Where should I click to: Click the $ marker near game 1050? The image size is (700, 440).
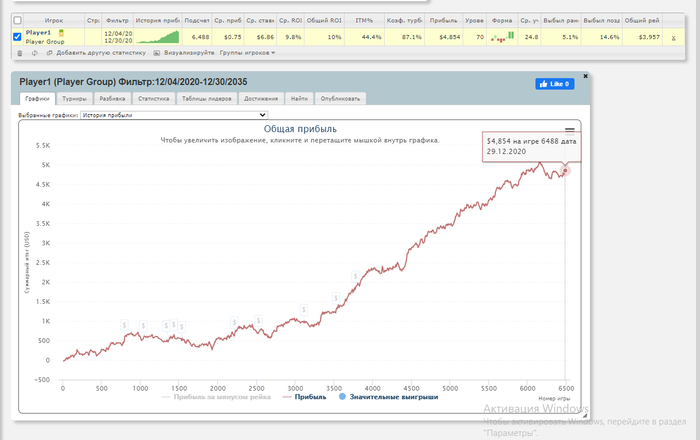click(x=143, y=326)
